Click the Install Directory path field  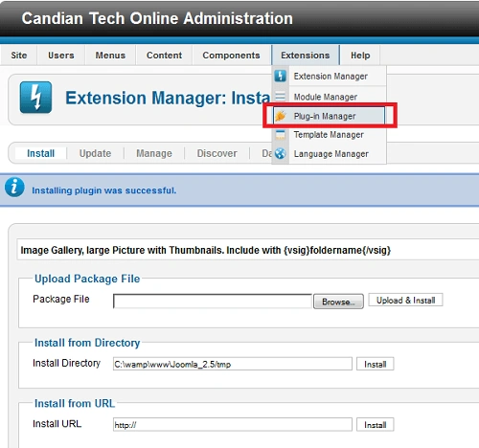pyautogui.click(x=233, y=364)
